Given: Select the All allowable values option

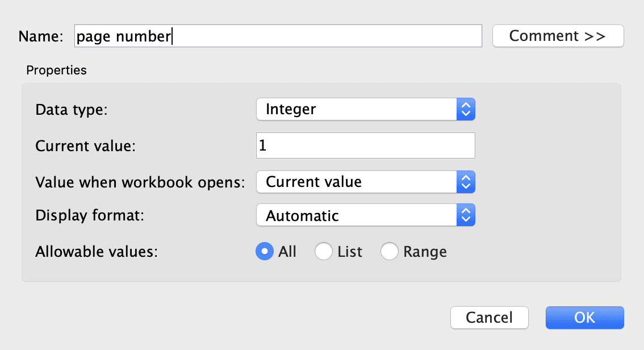Looking at the screenshot, I should (265, 251).
